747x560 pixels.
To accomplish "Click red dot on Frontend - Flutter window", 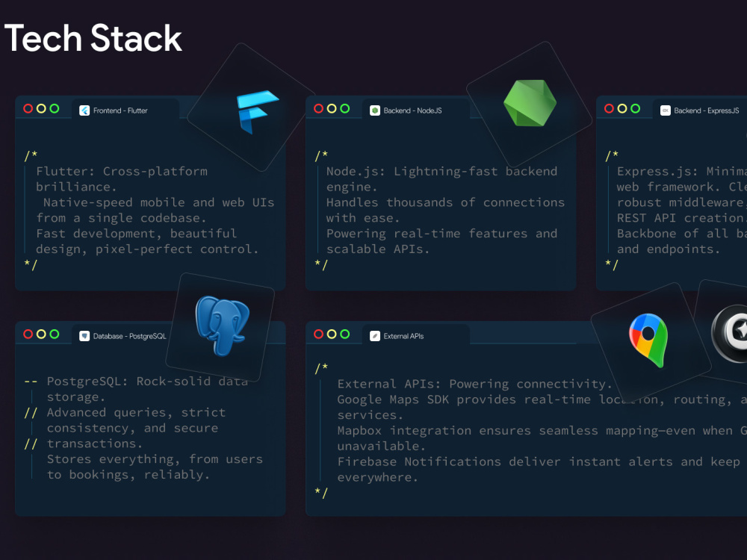I will [x=28, y=108].
